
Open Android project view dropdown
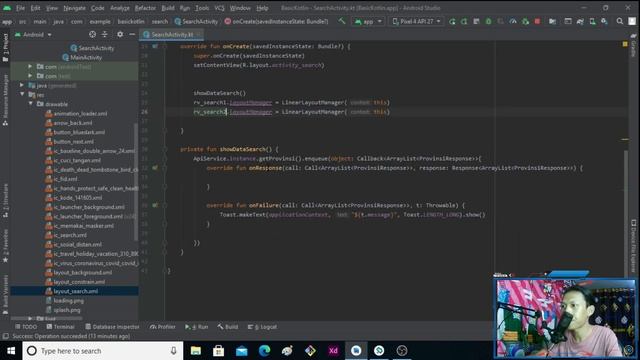click(33, 35)
